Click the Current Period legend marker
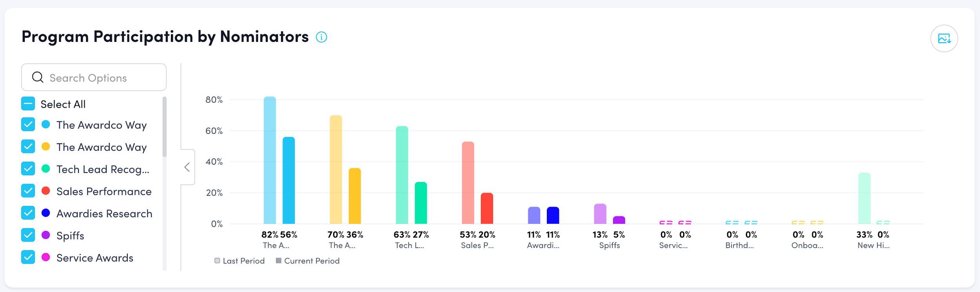This screenshot has height=292, width=980. pyautogui.click(x=279, y=261)
